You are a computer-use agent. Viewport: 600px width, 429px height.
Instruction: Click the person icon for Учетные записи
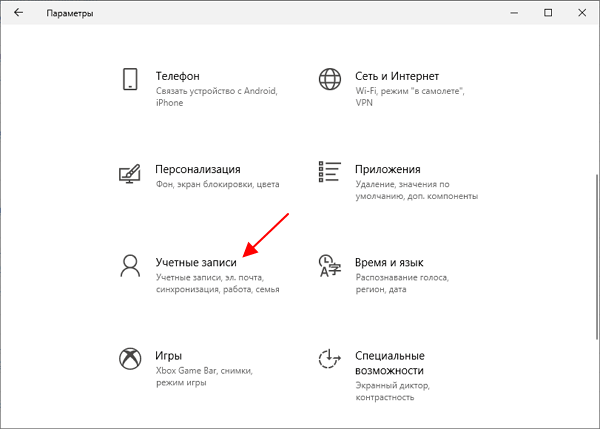(130, 266)
